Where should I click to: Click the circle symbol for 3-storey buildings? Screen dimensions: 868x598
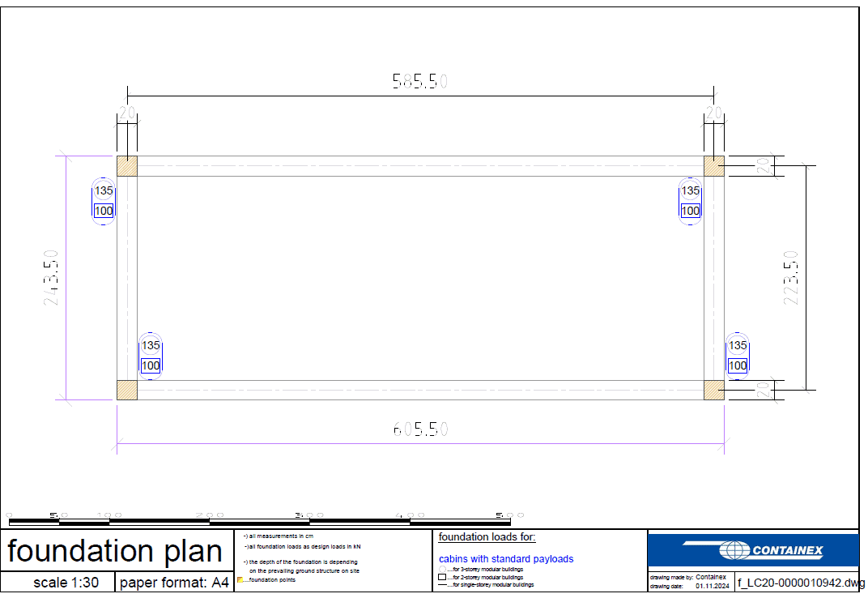tap(442, 569)
